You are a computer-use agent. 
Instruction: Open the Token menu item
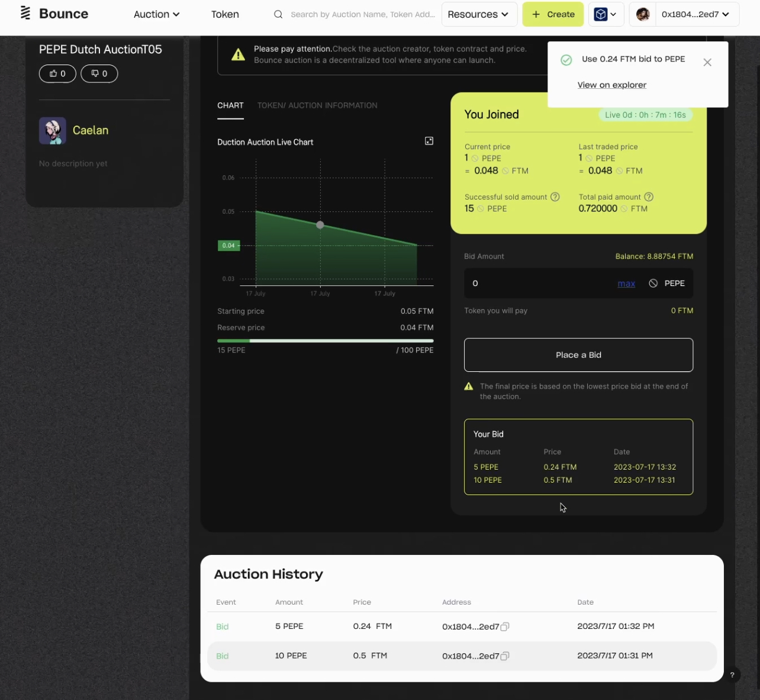pyautogui.click(x=225, y=14)
